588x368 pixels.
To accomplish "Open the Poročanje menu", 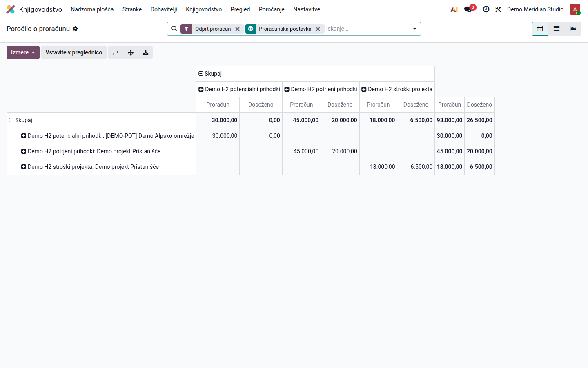I will 272,9.
